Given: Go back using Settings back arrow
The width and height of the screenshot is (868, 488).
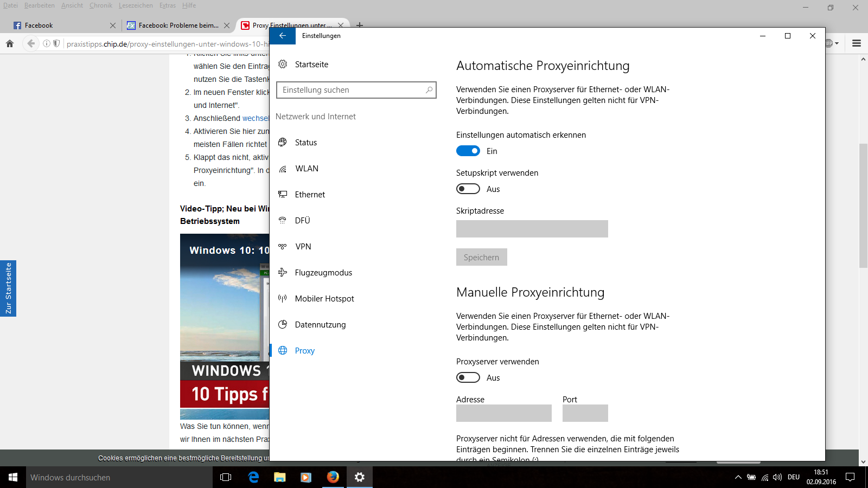Looking at the screenshot, I should (283, 36).
